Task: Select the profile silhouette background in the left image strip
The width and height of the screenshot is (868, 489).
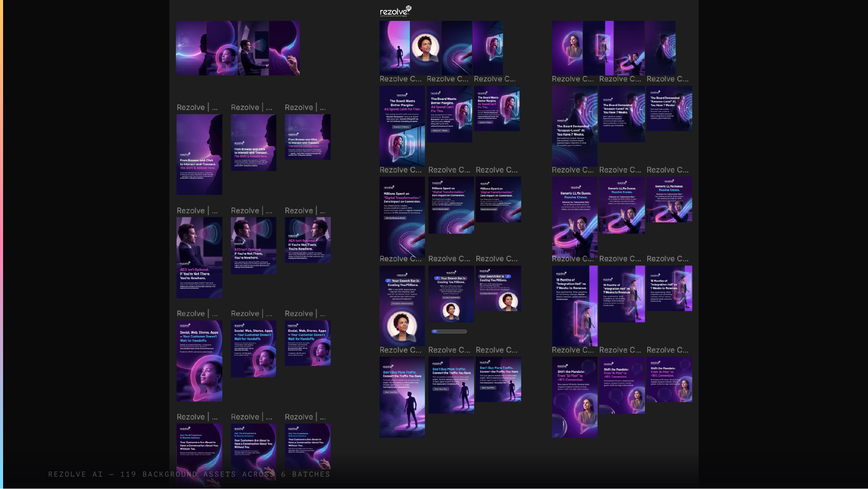Action: [191, 48]
